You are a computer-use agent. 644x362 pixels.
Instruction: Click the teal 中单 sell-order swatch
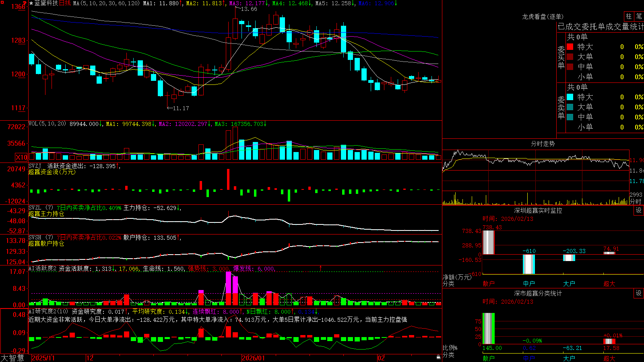point(570,117)
